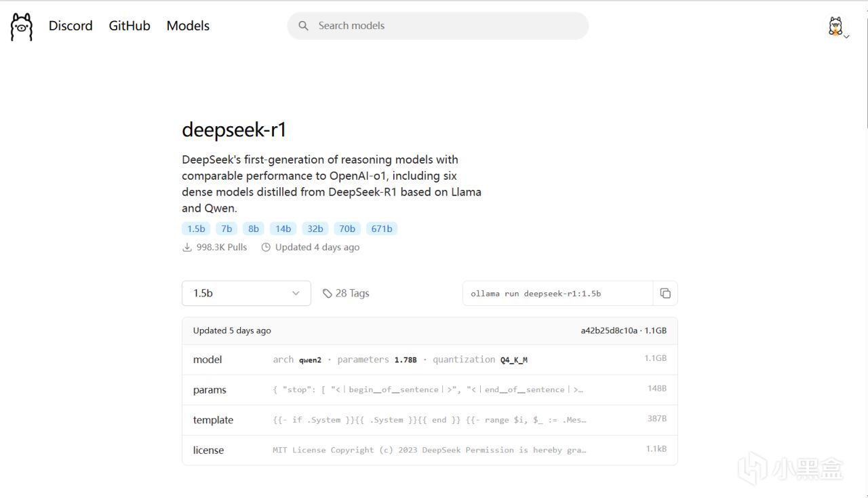Image resolution: width=868 pixels, height=498 pixels.
Task: Copy the ollama run command
Action: coord(665,293)
